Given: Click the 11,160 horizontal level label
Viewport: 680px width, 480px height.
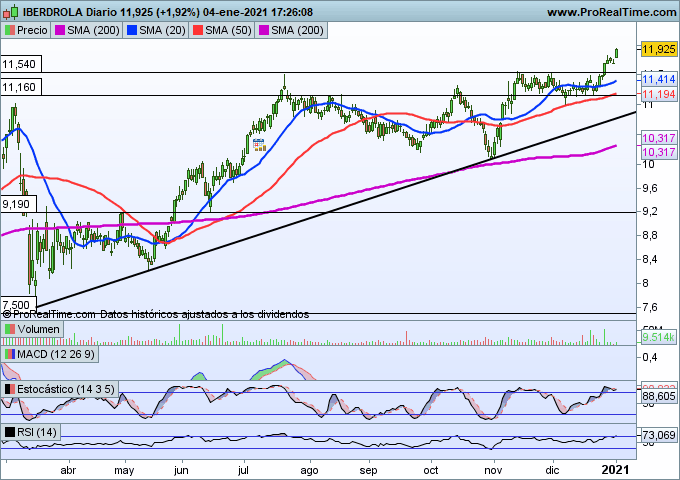Looking at the screenshot, I should pyautogui.click(x=19, y=88).
